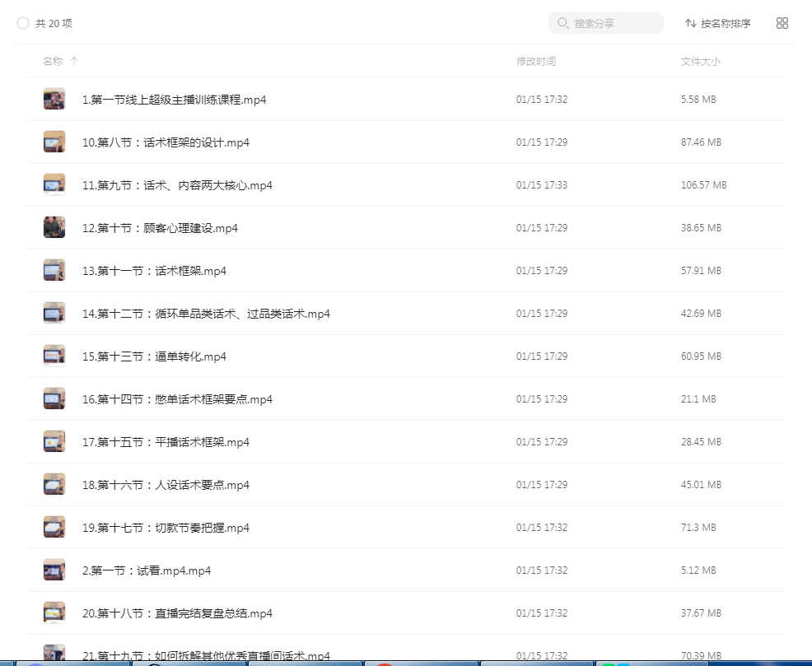Open file 14.第十二节：循环单品类话术、过品类话术.mp4
Image resolution: width=812 pixels, height=666 pixels.
point(206,314)
